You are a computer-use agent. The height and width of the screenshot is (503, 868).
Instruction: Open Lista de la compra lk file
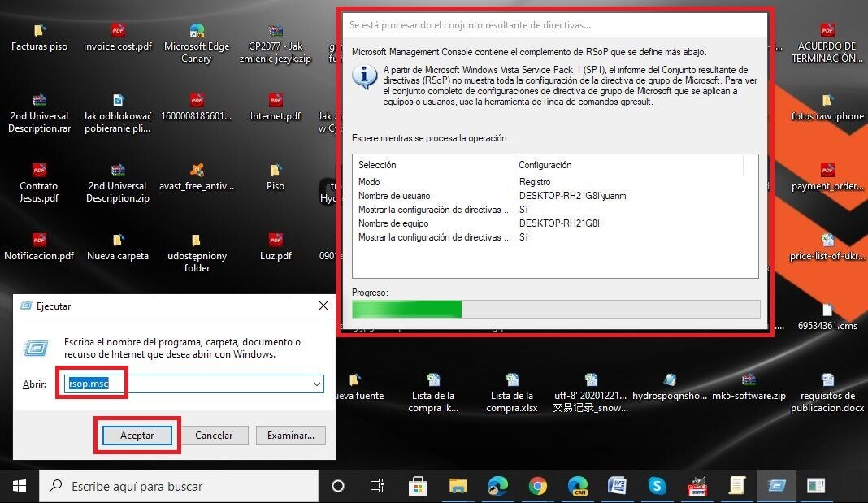tap(433, 392)
